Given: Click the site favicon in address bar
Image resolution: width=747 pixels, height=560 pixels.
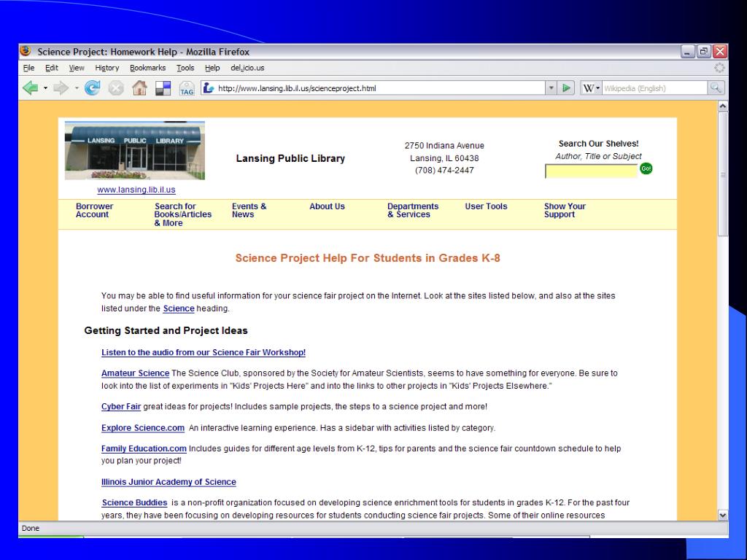Looking at the screenshot, I should 208,87.
